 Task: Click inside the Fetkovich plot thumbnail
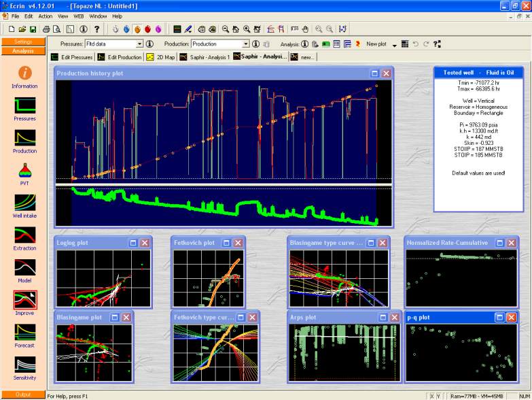[x=207, y=278]
